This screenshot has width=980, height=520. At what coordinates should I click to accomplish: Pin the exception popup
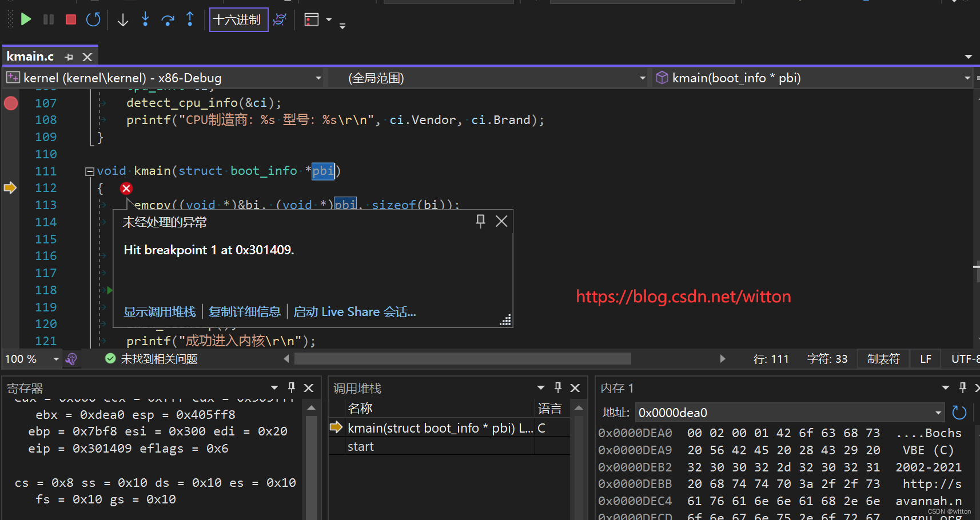(480, 221)
